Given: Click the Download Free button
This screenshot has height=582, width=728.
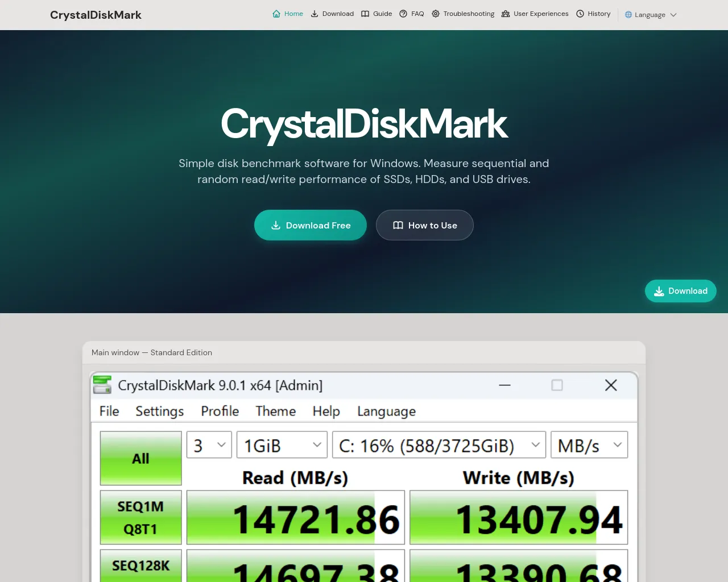Looking at the screenshot, I should click(311, 225).
